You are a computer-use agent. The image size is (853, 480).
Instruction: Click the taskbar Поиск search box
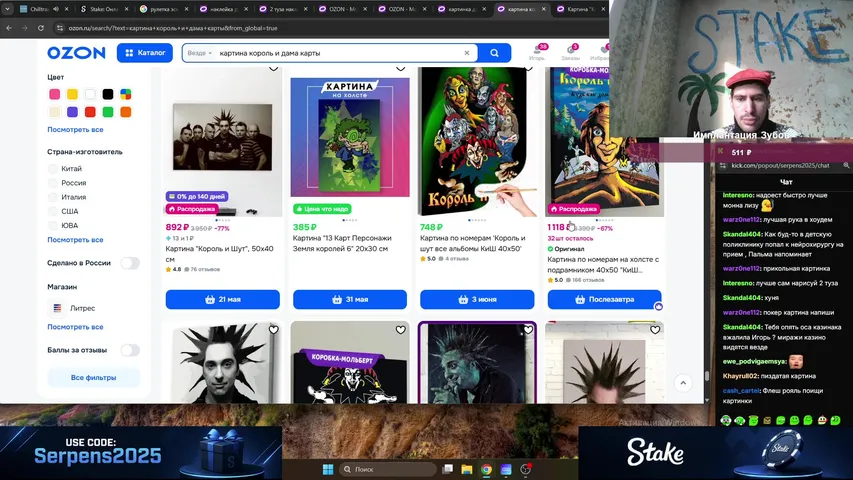click(387, 469)
